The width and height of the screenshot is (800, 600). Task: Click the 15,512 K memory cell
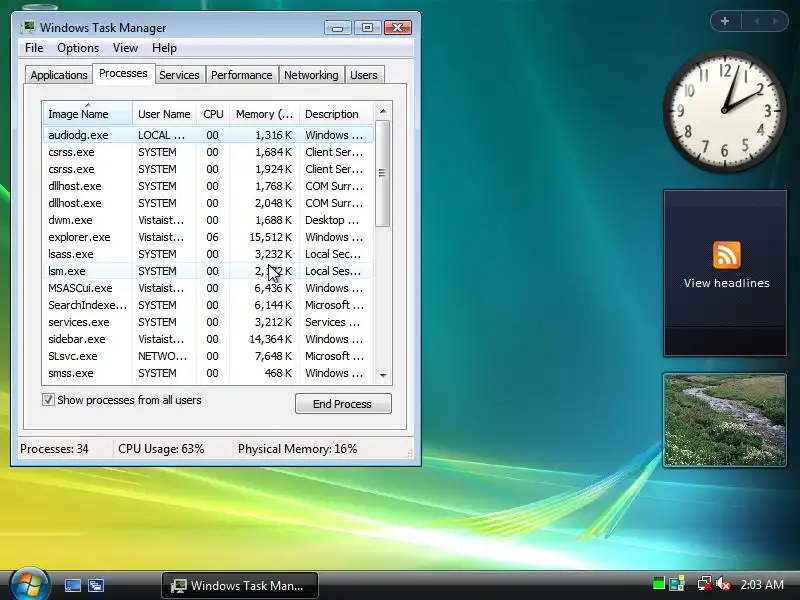(x=270, y=237)
